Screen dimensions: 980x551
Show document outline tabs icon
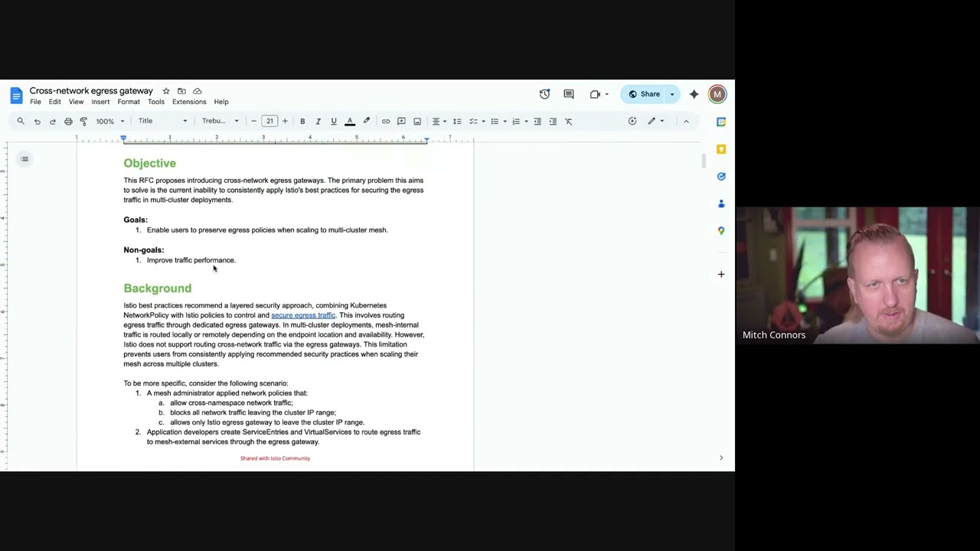point(24,159)
